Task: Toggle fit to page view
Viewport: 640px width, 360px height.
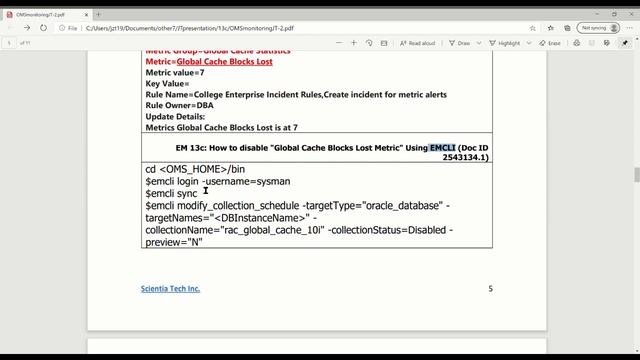Action: click(x=384, y=43)
